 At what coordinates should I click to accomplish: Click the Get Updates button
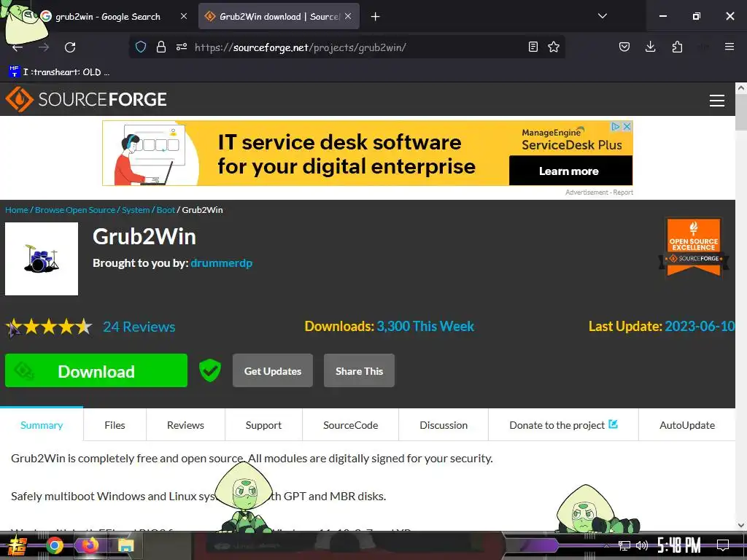[x=273, y=370]
